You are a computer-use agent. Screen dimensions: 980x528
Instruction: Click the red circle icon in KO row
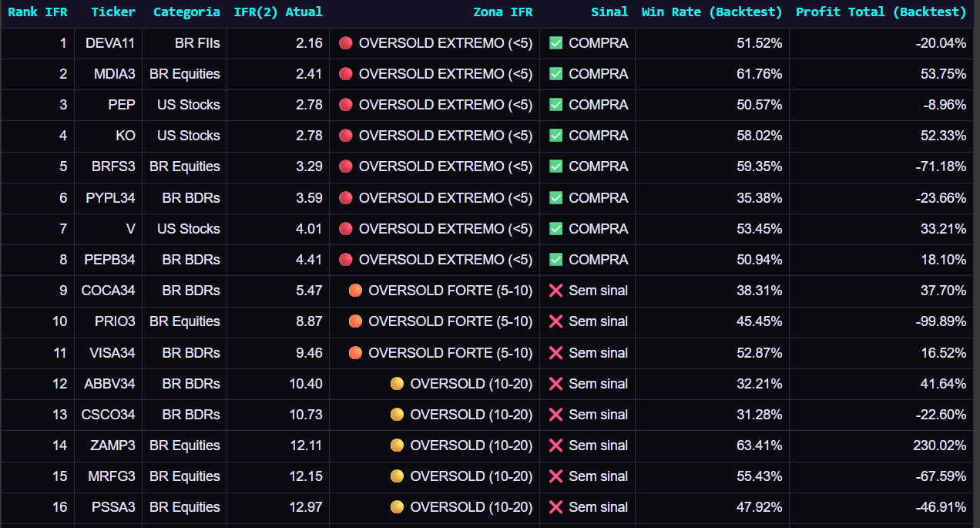pyautogui.click(x=346, y=136)
